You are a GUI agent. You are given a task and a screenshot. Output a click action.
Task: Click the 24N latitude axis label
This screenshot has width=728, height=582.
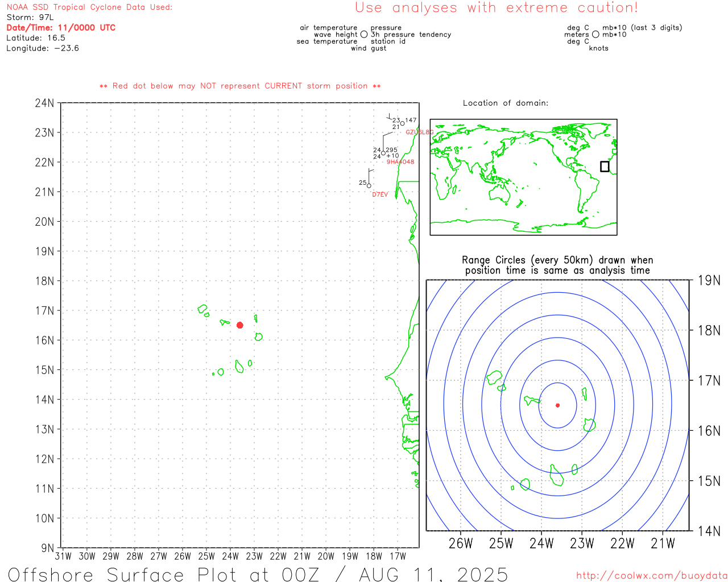(x=45, y=103)
